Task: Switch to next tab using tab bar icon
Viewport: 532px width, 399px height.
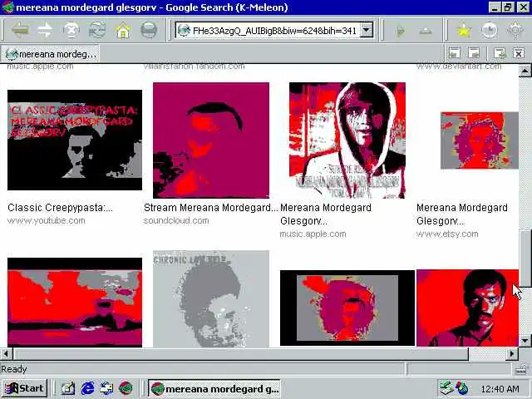Action: point(474,53)
